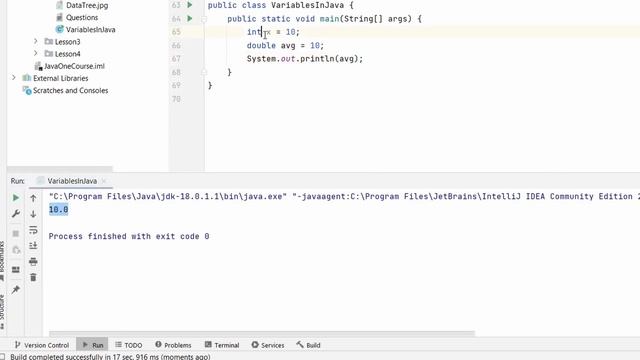Place cursor on 'double avg = 10;' line
Screen dimensions: 640x360
click(x=285, y=45)
